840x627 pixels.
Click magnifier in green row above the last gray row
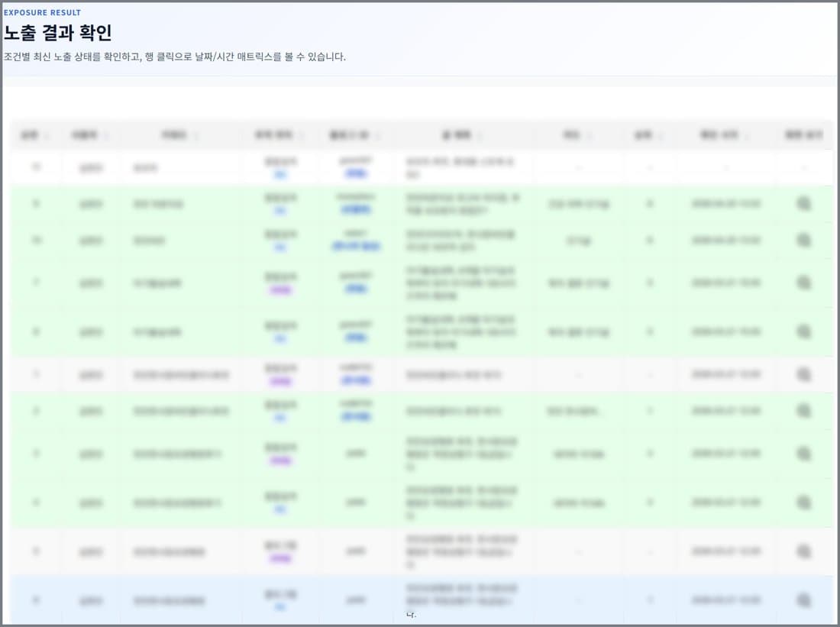pos(803,503)
